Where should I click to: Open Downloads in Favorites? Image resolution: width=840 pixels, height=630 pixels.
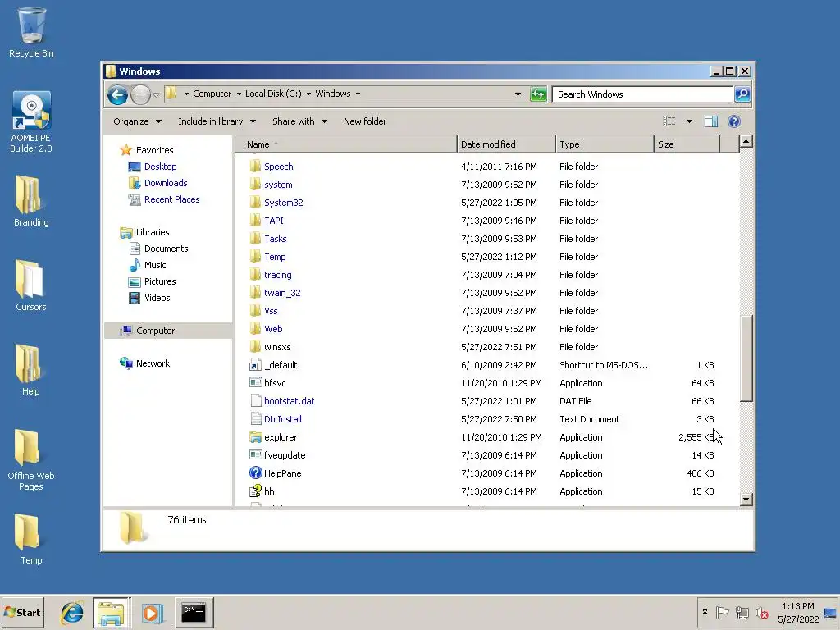166,183
